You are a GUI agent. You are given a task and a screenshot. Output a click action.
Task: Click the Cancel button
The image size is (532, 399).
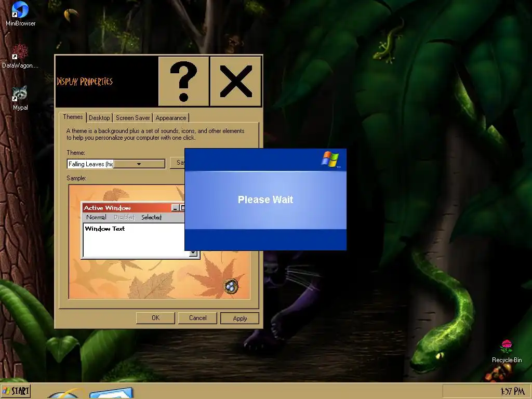coord(197,318)
